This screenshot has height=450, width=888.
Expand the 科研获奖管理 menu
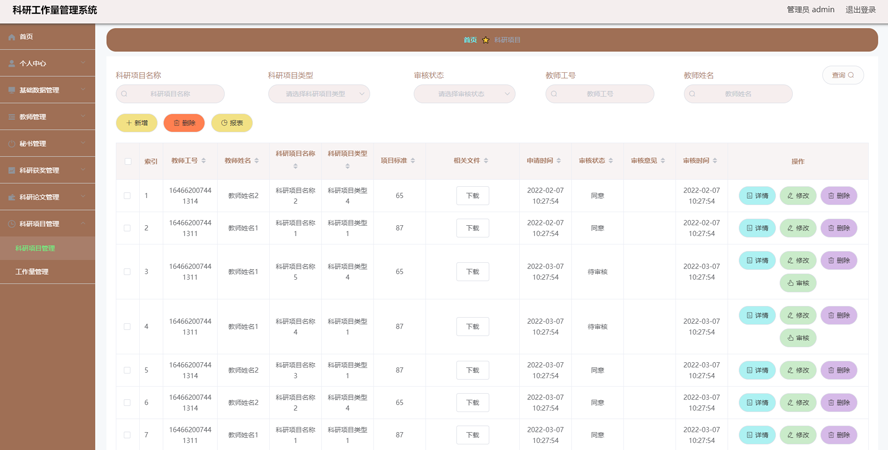[x=48, y=170]
